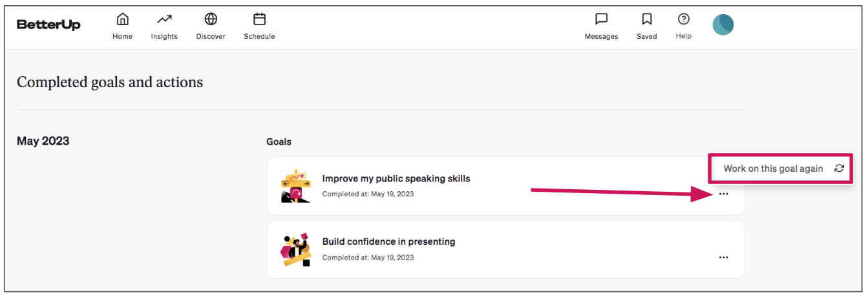The width and height of the screenshot is (868, 299).
Task: Expand options for Improve public speaking goal
Action: pyautogui.click(x=723, y=194)
